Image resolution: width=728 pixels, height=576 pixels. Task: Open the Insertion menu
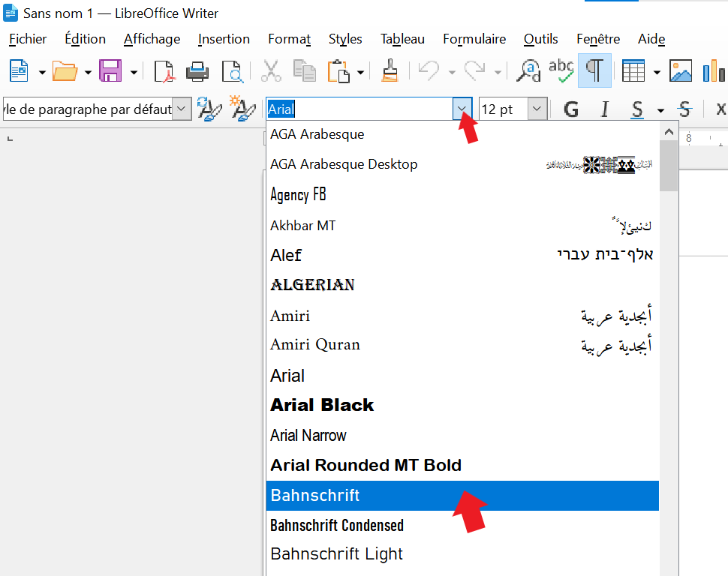pos(224,39)
